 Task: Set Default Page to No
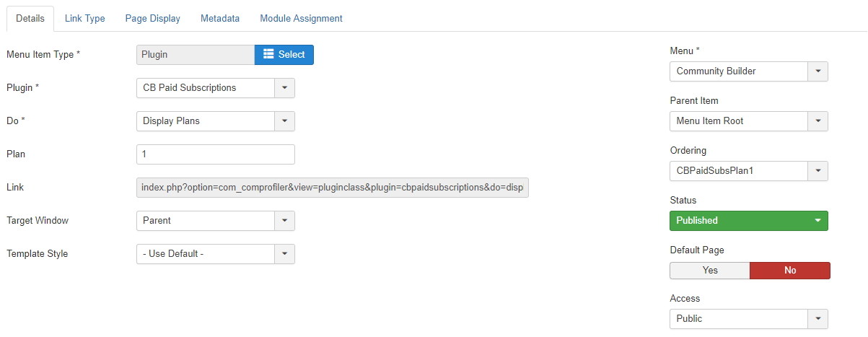790,271
